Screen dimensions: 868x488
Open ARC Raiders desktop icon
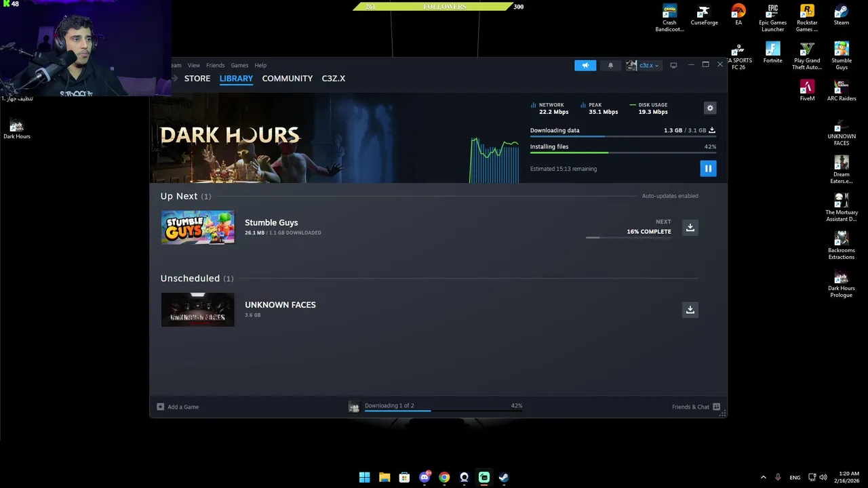pos(842,91)
